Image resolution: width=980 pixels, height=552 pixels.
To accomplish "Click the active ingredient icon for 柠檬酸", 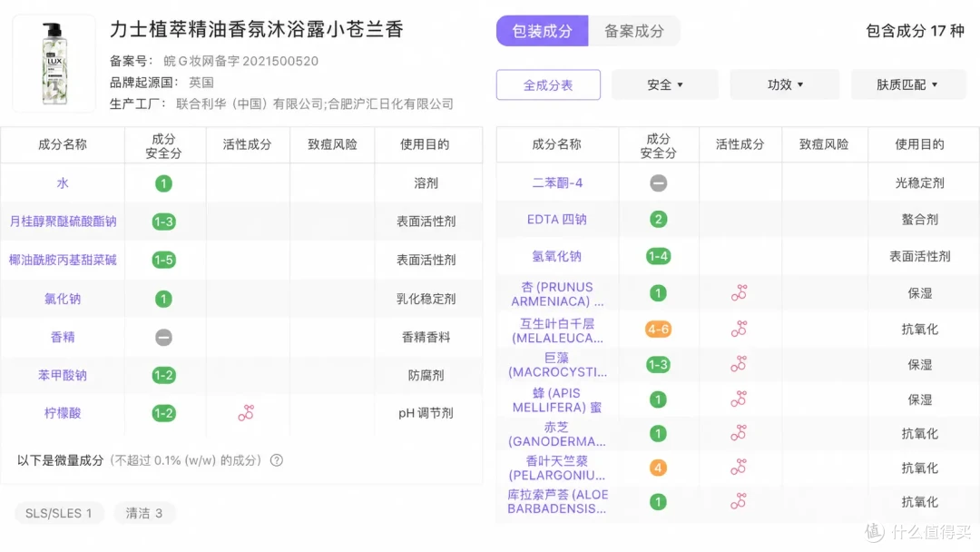I will tap(246, 412).
